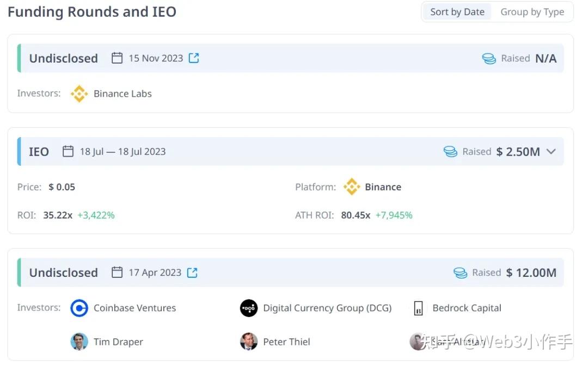
Task: Switch to Group by Type view
Action: pos(532,12)
